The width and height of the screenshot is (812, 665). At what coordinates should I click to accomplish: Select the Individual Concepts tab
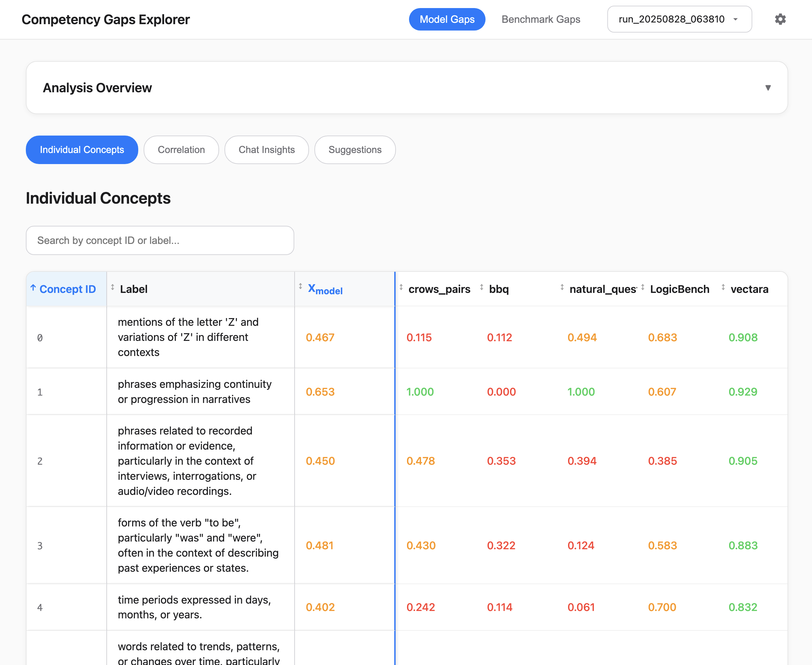tap(82, 150)
